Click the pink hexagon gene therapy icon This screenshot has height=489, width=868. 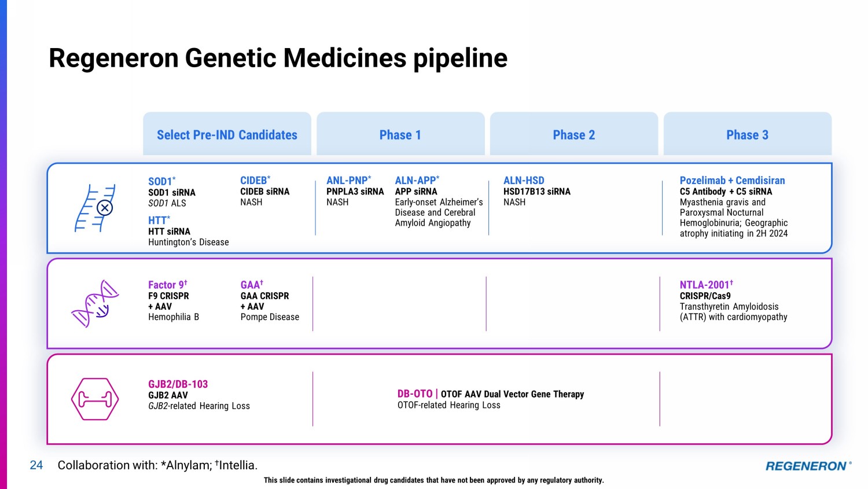point(94,399)
